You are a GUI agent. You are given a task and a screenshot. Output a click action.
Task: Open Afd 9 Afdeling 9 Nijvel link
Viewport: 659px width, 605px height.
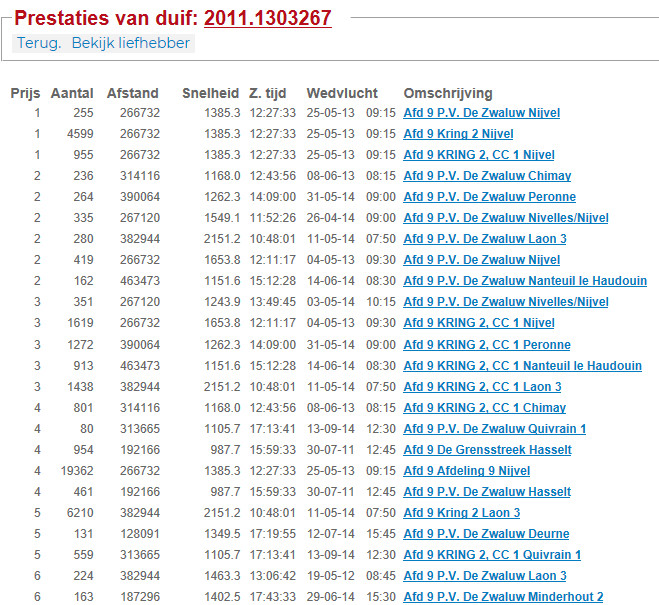pyautogui.click(x=467, y=471)
